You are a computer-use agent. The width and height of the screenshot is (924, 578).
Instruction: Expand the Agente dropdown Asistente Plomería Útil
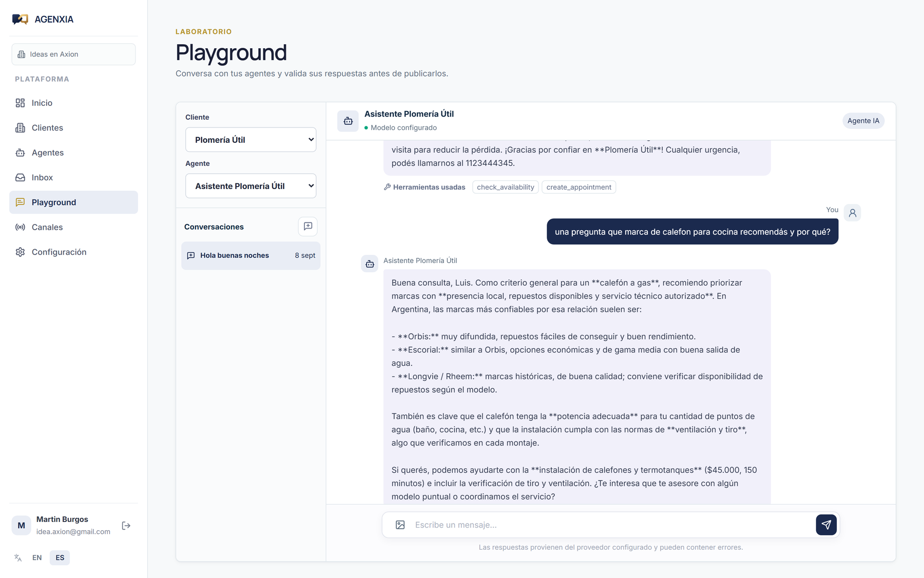pos(251,186)
